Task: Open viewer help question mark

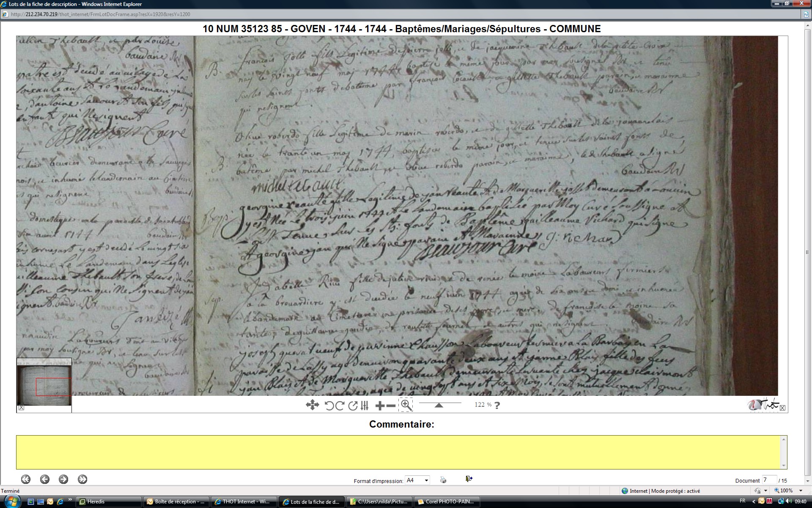Action: point(497,405)
